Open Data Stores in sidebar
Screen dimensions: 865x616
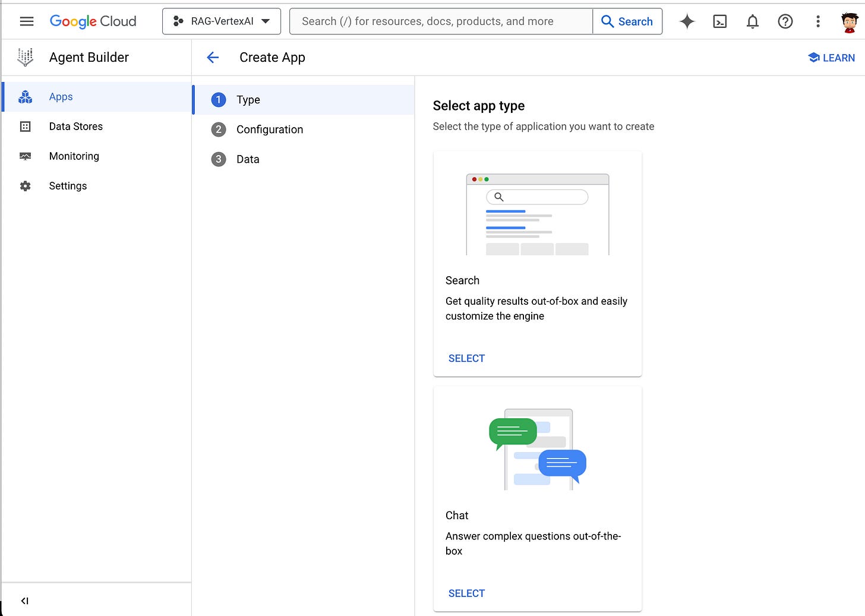[97, 127]
